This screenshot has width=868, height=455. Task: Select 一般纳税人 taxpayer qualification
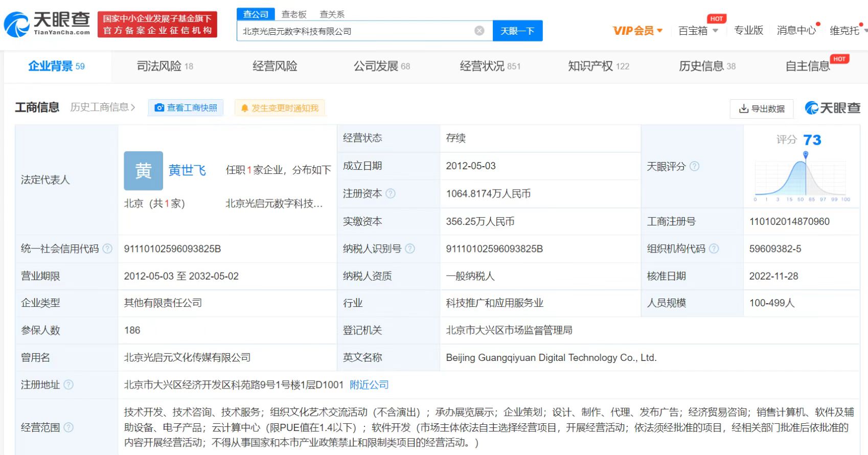pos(470,276)
